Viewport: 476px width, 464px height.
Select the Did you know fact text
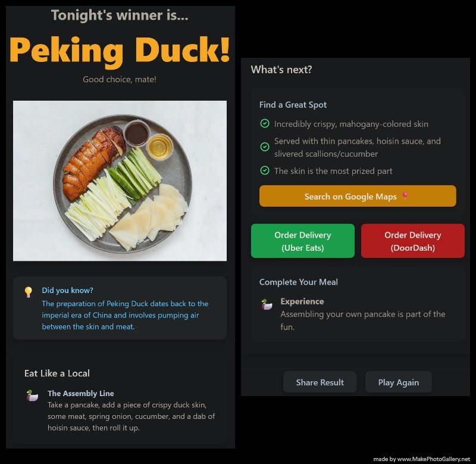click(x=125, y=315)
